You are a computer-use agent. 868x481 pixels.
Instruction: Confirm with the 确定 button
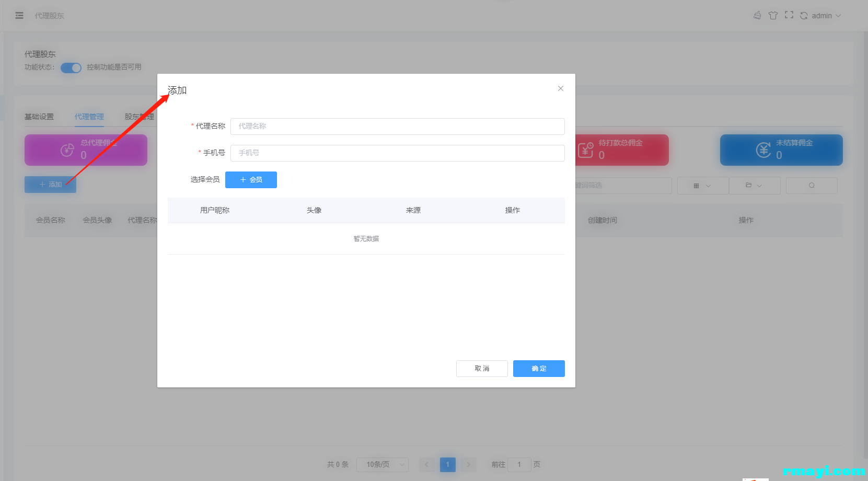[539, 369]
